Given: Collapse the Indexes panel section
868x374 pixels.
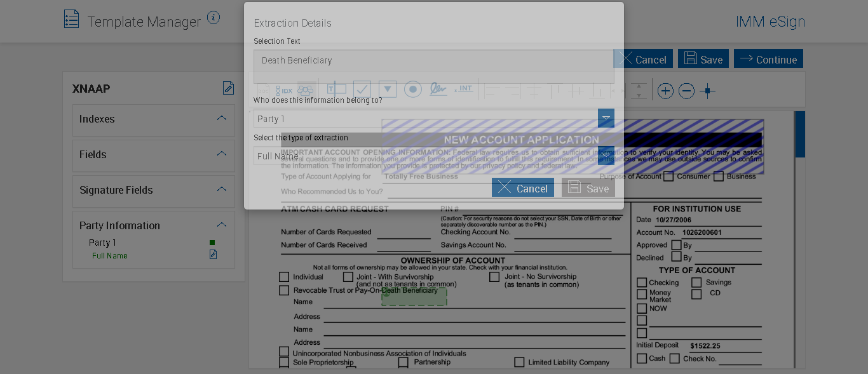Looking at the screenshot, I should point(221,119).
